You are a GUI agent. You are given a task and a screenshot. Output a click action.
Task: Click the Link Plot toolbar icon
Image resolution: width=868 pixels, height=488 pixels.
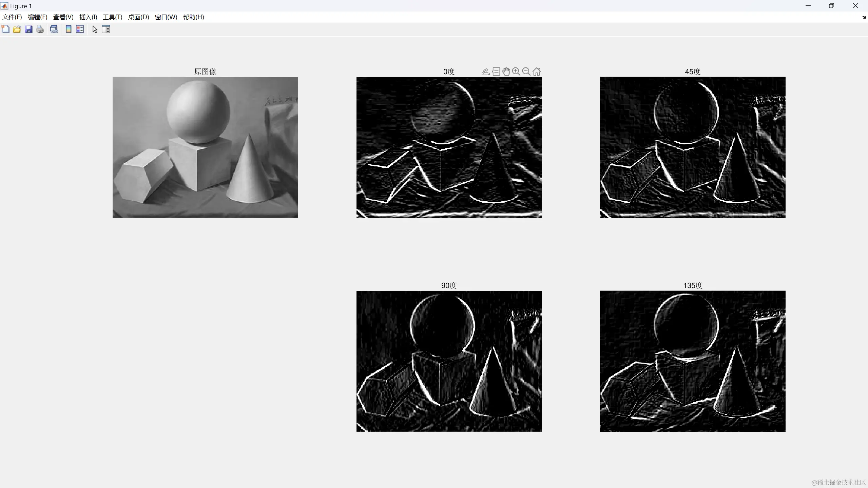(54, 29)
